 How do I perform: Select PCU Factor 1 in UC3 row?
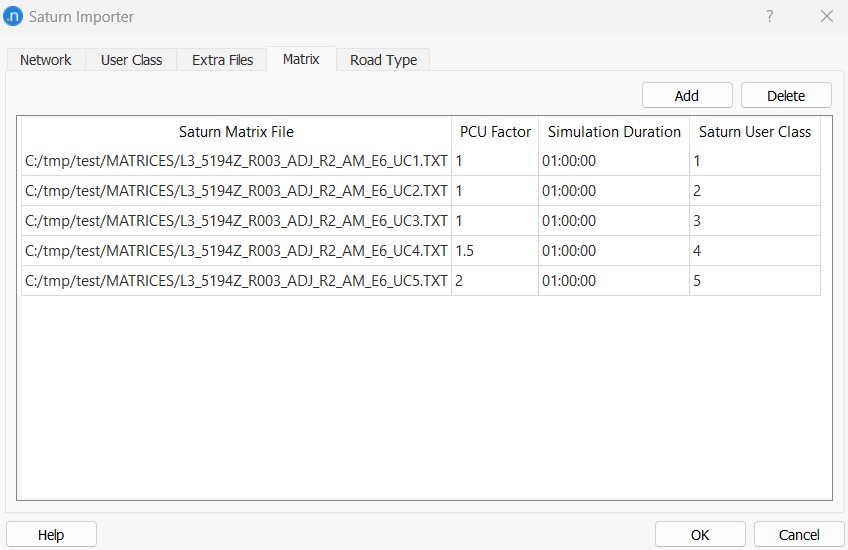tap(495, 221)
